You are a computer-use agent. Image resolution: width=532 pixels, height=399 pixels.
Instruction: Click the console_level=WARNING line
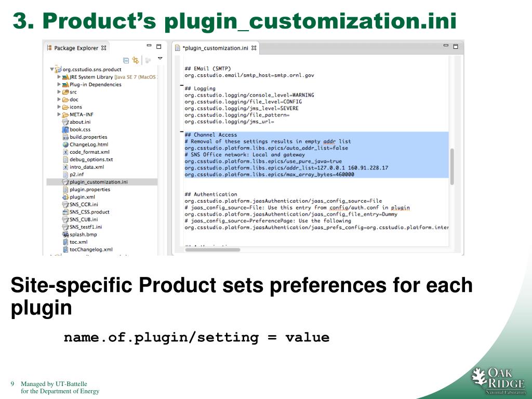249,95
